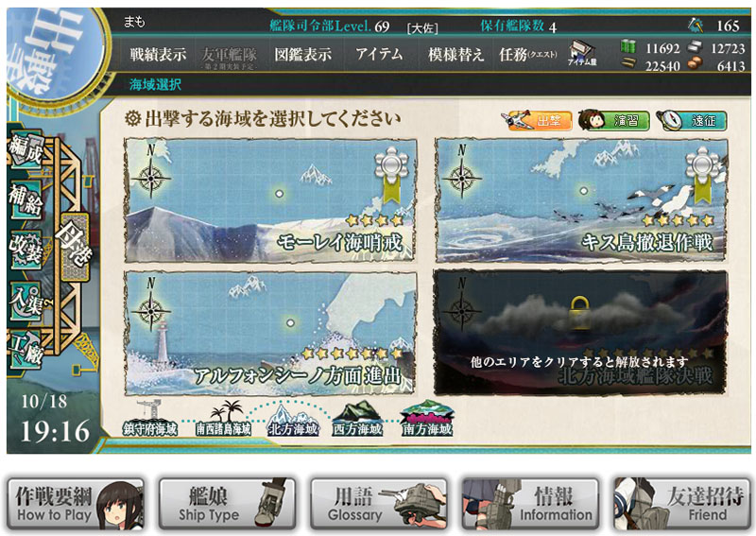Select the 南西諸島海域 palm tree world icon

224,419
